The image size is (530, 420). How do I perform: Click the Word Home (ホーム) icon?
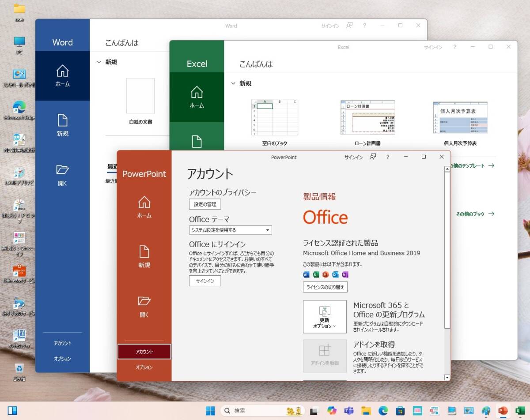[62, 76]
